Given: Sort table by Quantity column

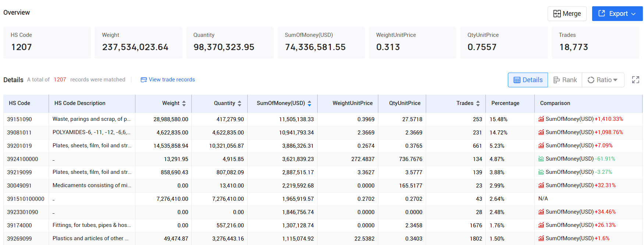Looking at the screenshot, I should [x=240, y=104].
